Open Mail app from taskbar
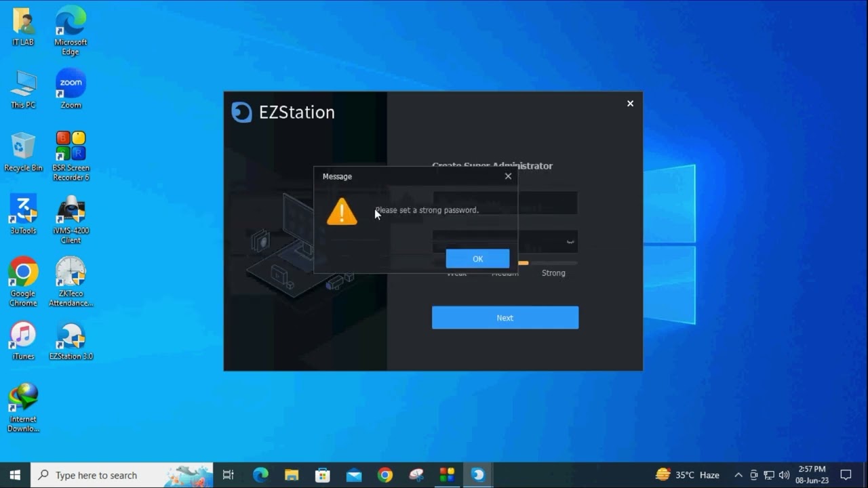Image resolution: width=868 pixels, height=488 pixels. (x=354, y=474)
